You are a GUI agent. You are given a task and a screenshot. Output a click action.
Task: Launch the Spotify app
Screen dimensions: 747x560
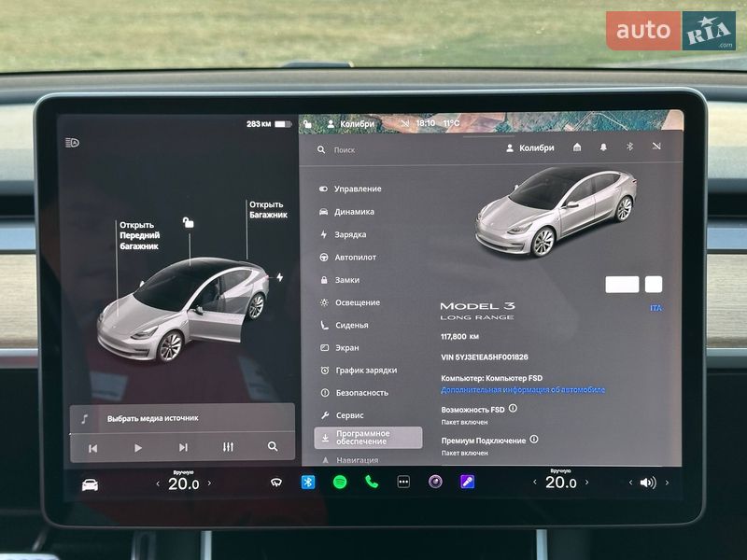(x=340, y=483)
